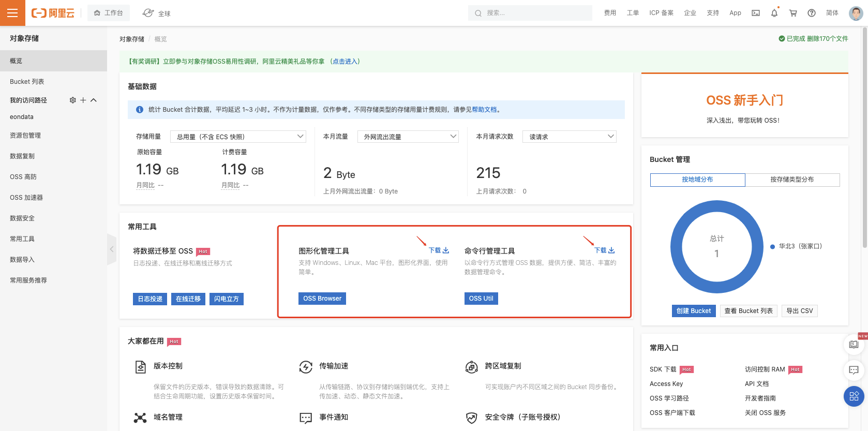
Task: Open the floating chat feedback icon
Action: pyautogui.click(x=854, y=370)
